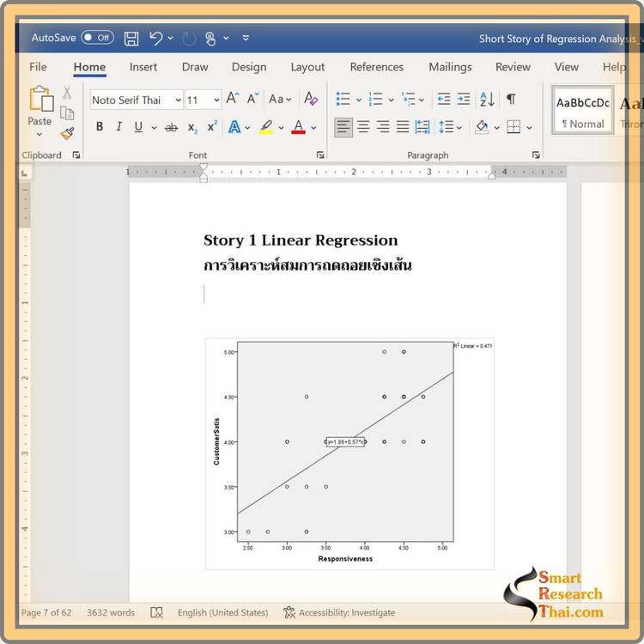Viewport: 644px width, 644px height.
Task: Click the Shading paint bucket icon
Action: click(482, 127)
